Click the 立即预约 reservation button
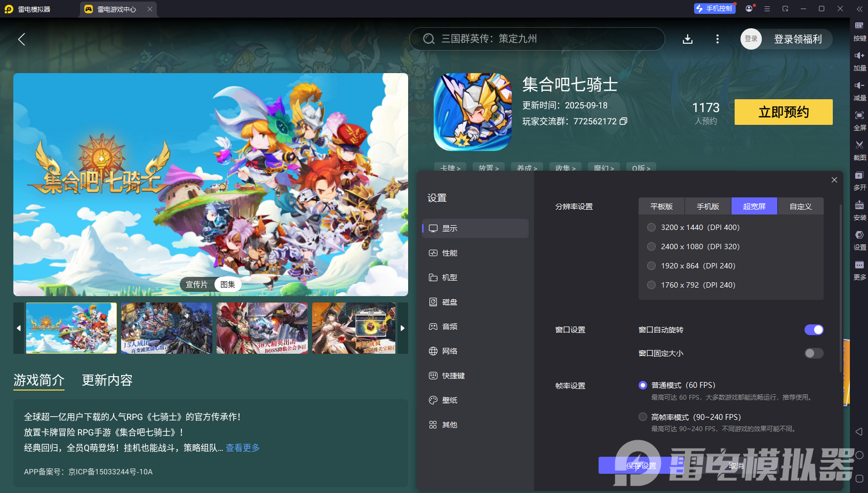Image resolution: width=868 pixels, height=493 pixels. pos(783,112)
